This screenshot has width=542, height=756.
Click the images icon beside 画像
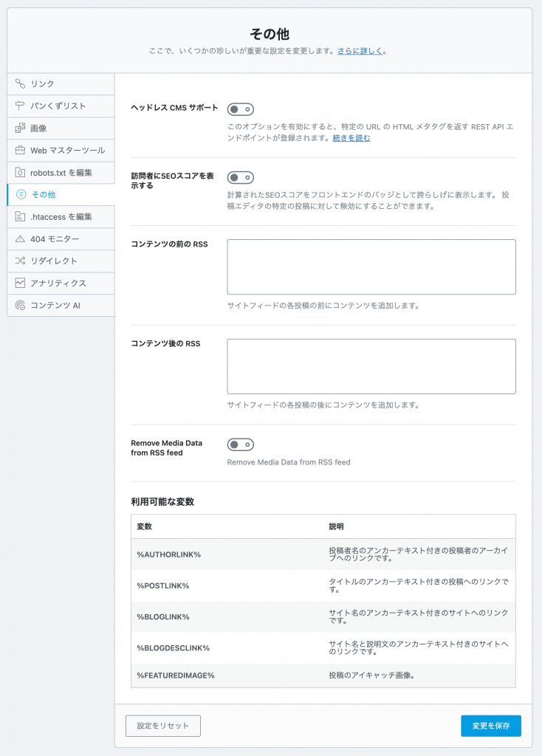tap(20, 128)
